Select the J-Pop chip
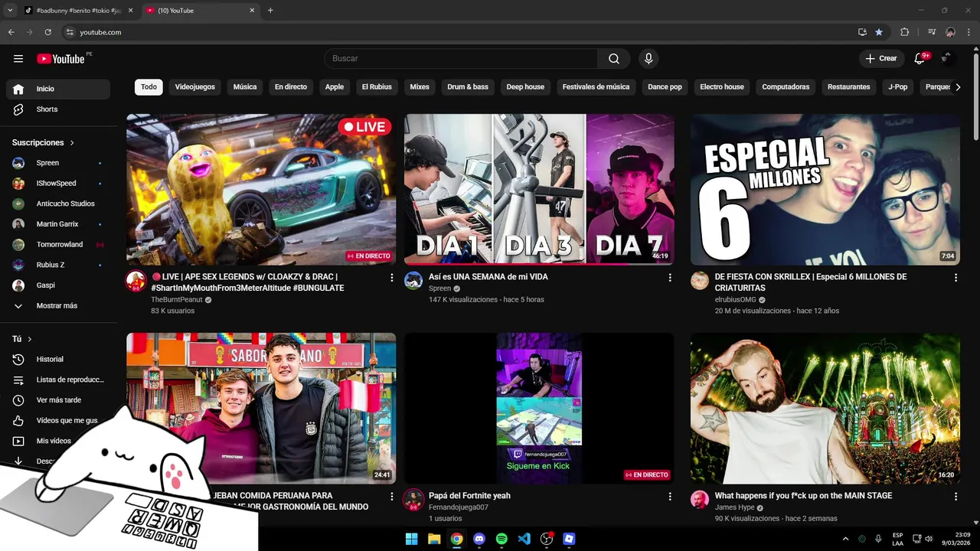Viewport: 980px width, 551px height. pos(898,87)
